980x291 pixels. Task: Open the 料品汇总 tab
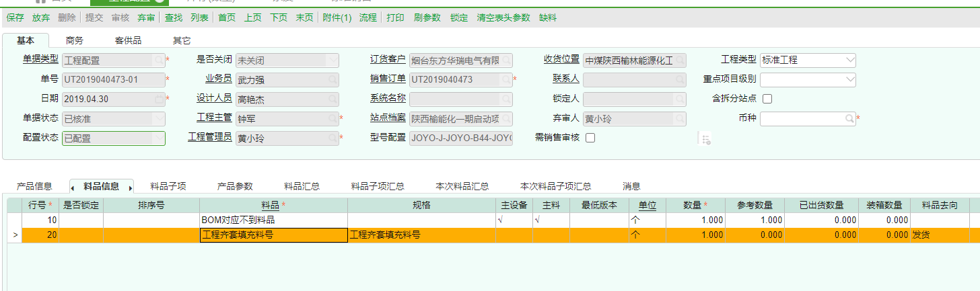pos(302,186)
